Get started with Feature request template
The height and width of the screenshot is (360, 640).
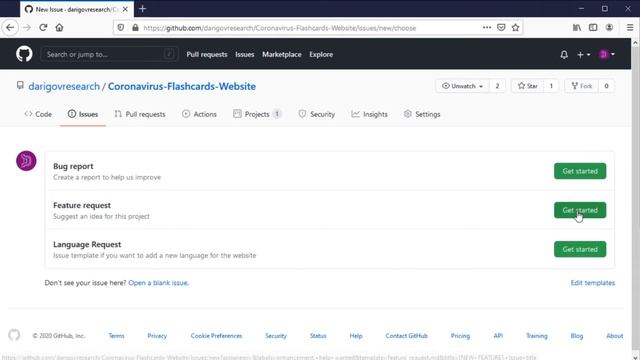point(580,210)
